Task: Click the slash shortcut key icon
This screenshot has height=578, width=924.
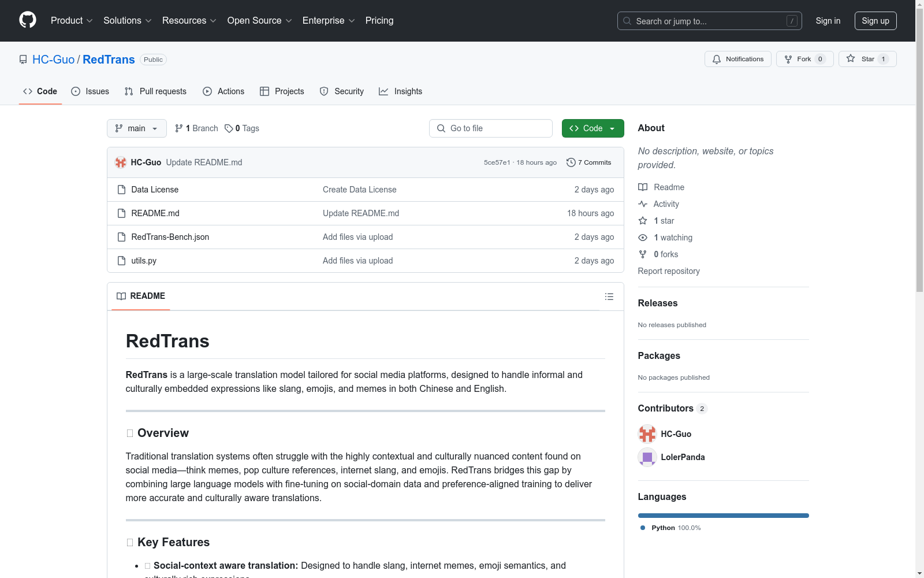Action: click(x=792, y=21)
